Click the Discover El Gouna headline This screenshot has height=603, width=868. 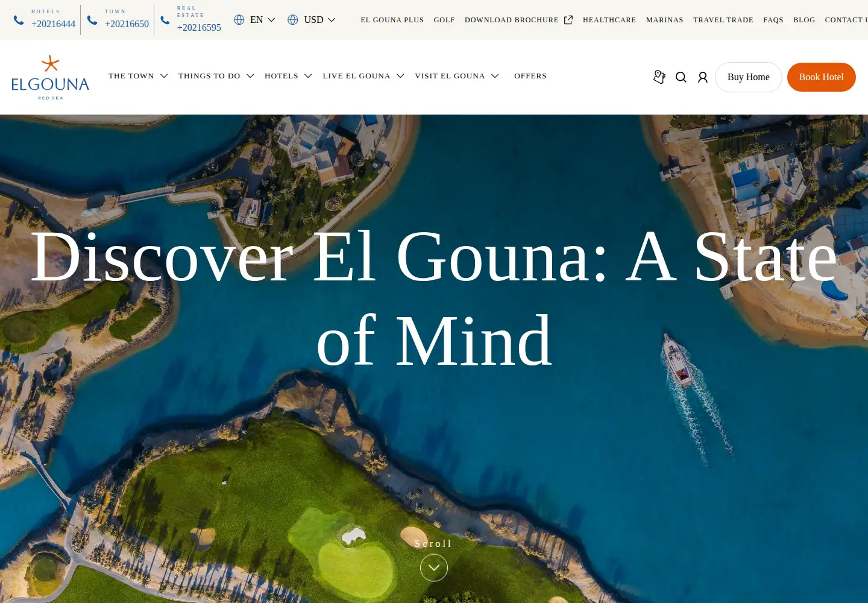pos(434,299)
